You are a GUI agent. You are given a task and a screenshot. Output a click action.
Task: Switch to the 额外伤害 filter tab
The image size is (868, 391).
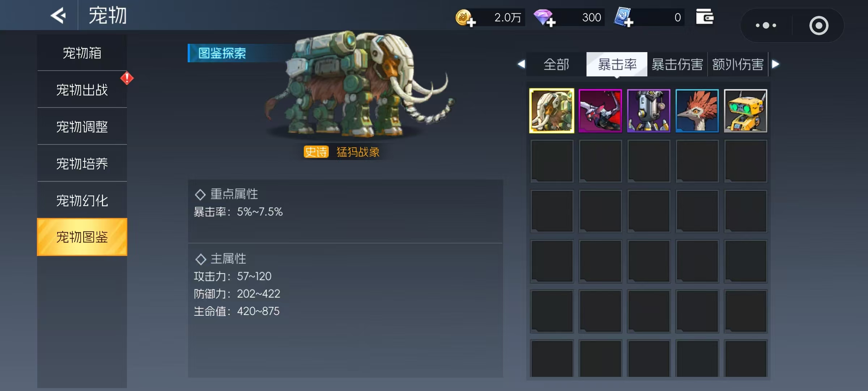[x=738, y=64]
